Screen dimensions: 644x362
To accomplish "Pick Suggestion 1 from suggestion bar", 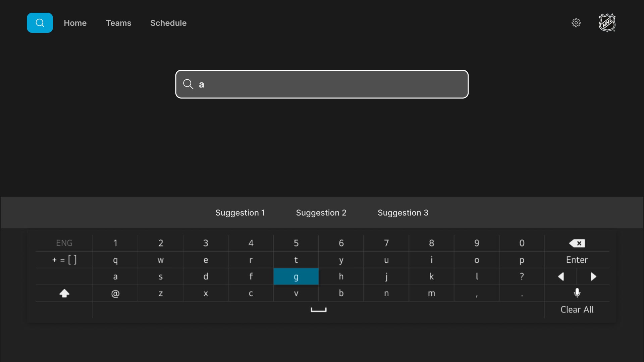I will [240, 213].
